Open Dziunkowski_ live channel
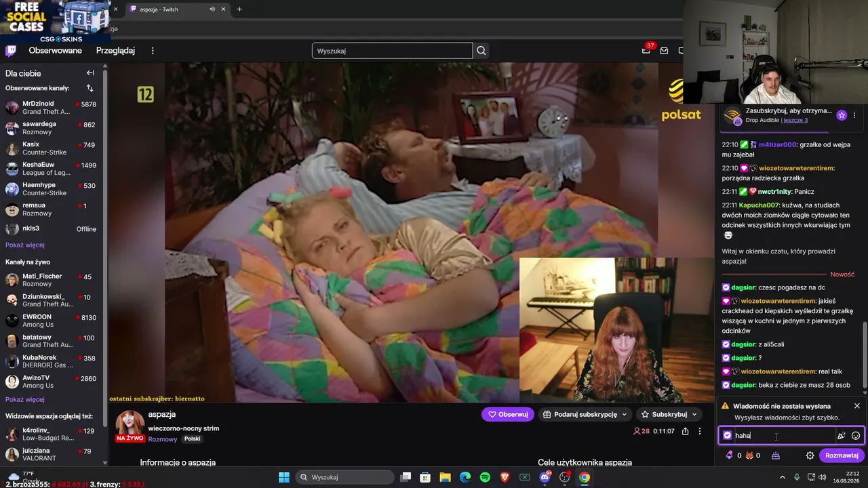Image resolution: width=868 pixels, height=488 pixels. pos(52,300)
